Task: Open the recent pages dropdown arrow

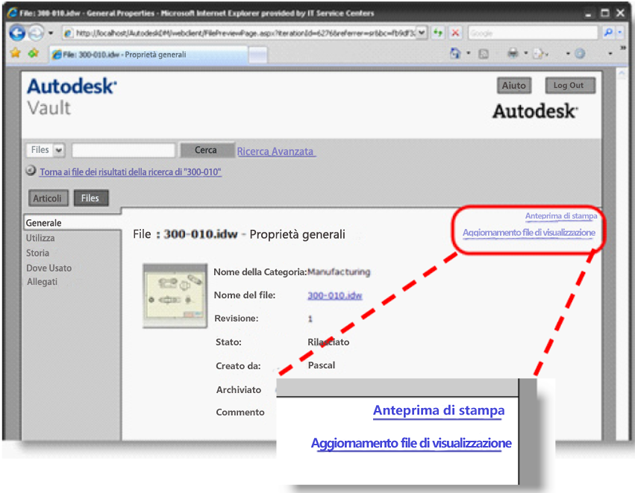Action: 51,33
